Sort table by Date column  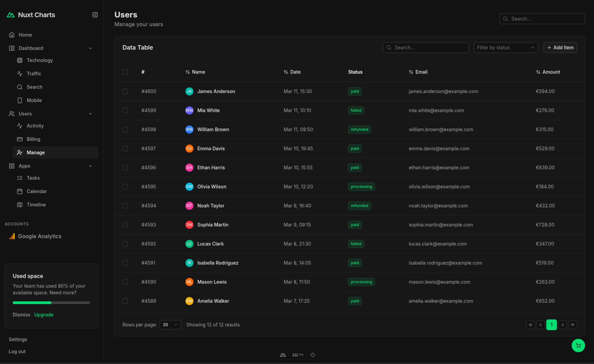point(292,72)
